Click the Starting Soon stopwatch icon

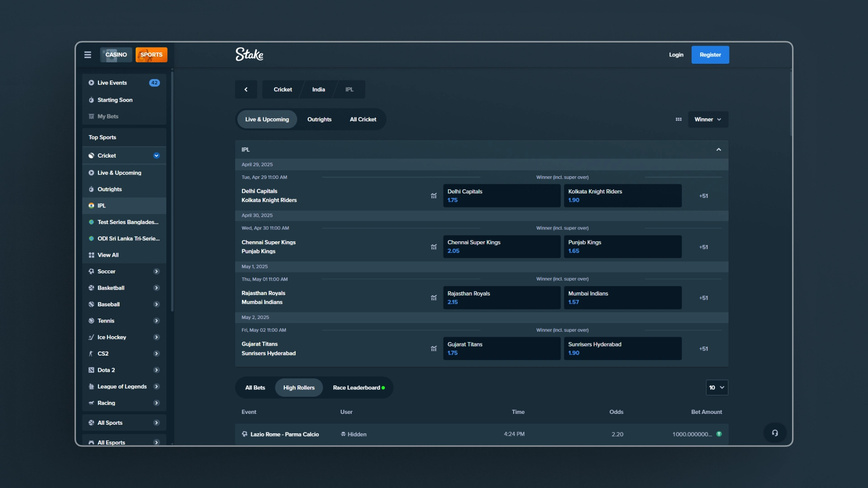click(x=91, y=100)
